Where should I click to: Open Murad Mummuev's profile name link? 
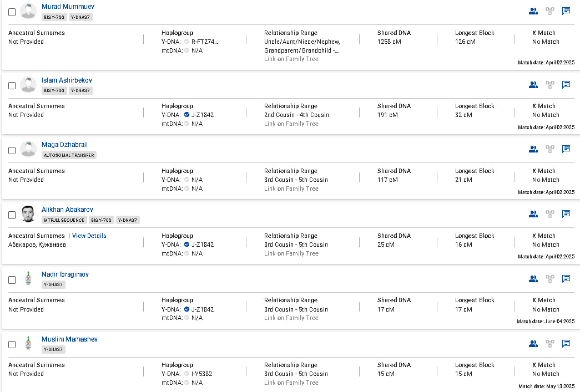68,7
